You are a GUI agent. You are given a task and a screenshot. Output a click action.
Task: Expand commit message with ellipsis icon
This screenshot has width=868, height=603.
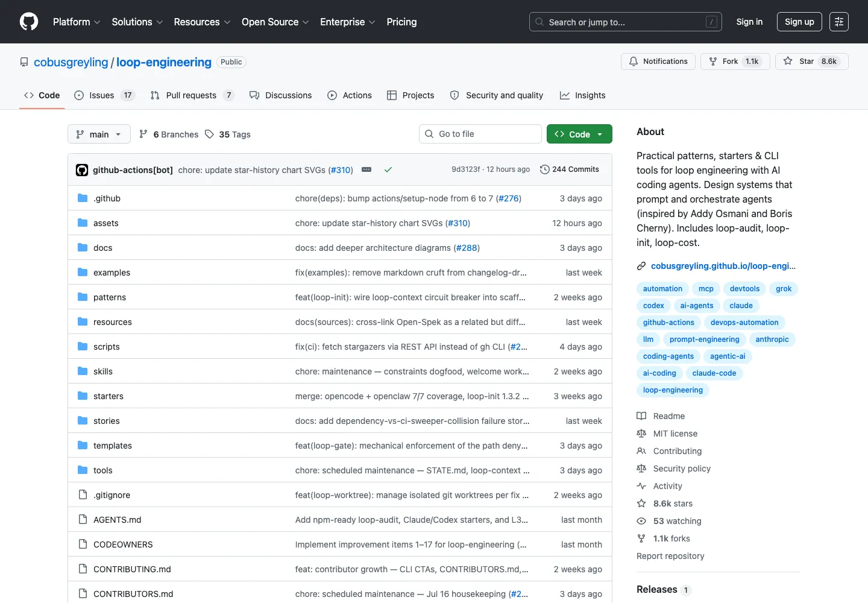click(x=366, y=170)
